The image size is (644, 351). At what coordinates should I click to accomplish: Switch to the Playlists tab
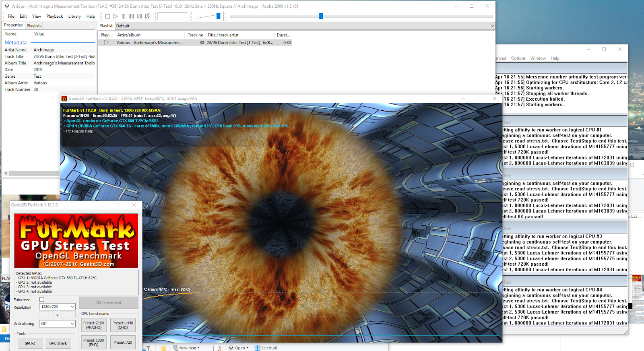(x=34, y=25)
